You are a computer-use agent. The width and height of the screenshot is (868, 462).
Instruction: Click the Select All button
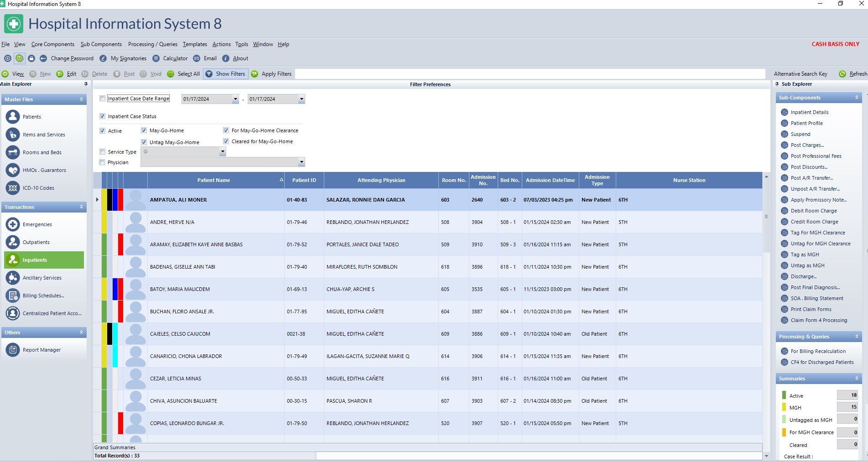click(183, 74)
